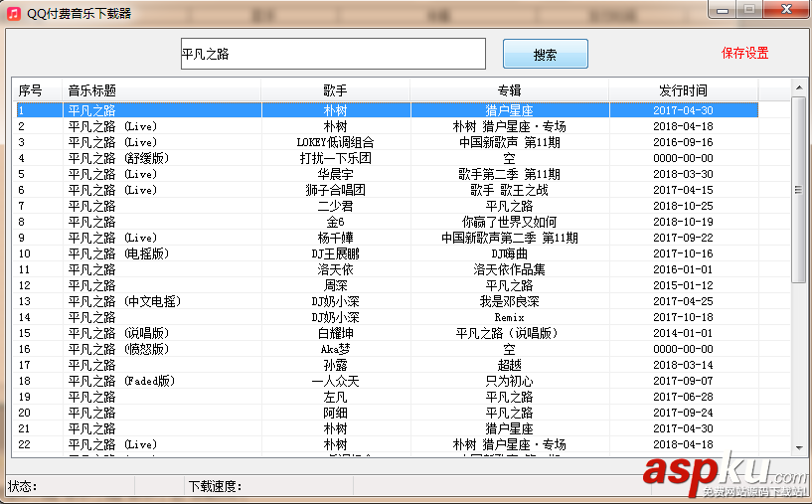
Task: Select album 你赢了世界又如何 in row 8
Action: tap(510, 222)
